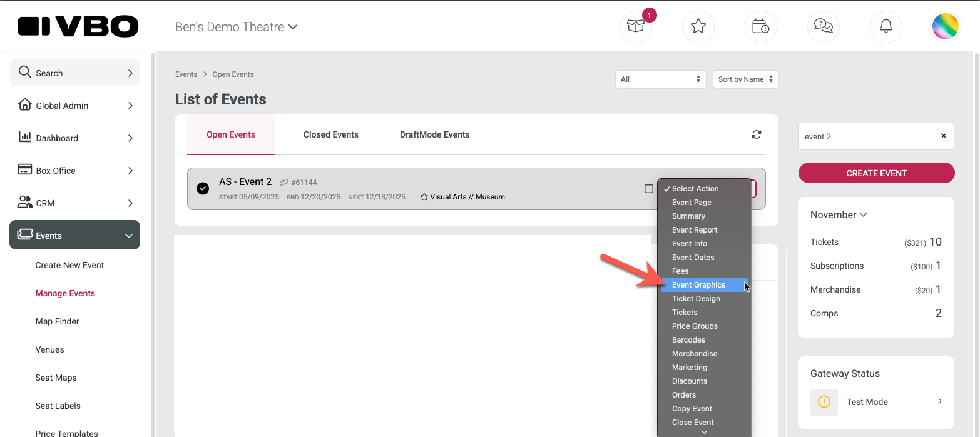Choose Merchandise from the action menu
This screenshot has height=437, width=980.
(704, 354)
